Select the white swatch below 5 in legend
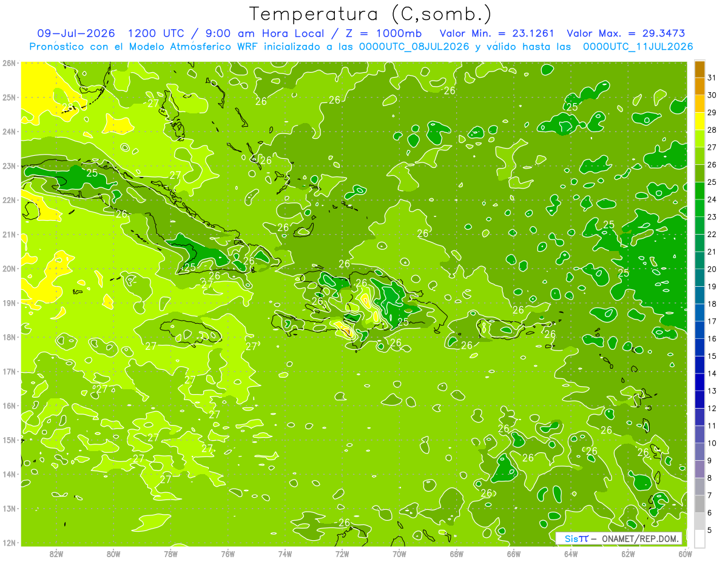The image size is (728, 562). coord(699,538)
